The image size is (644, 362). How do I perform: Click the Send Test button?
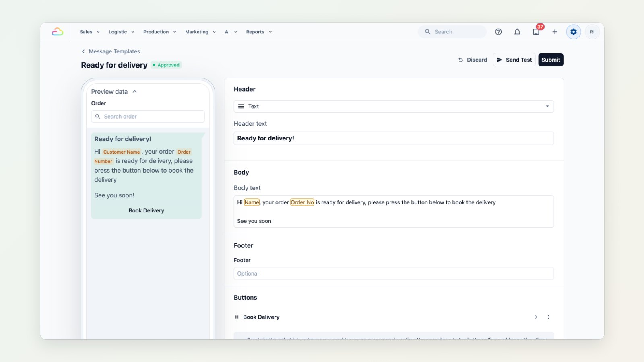(x=514, y=60)
